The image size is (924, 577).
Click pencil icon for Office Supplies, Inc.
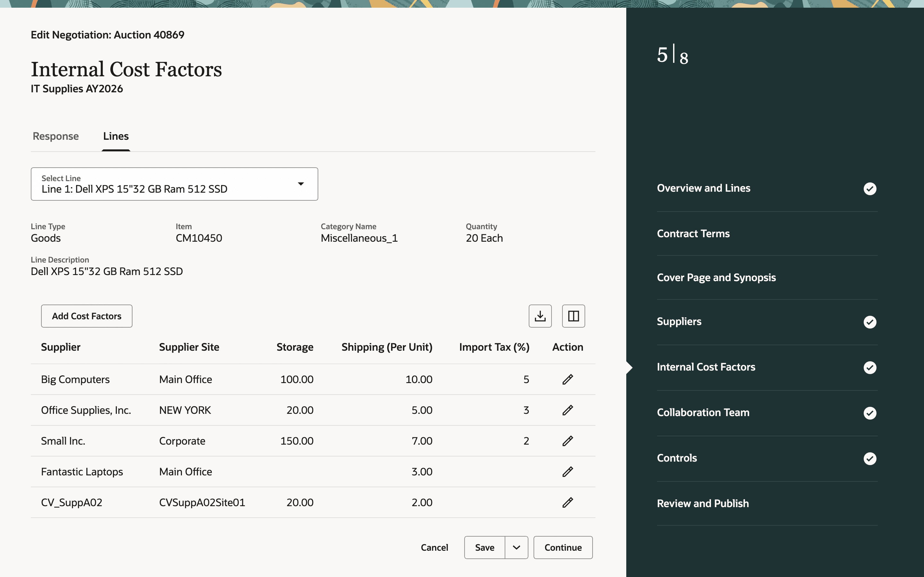coord(567,410)
